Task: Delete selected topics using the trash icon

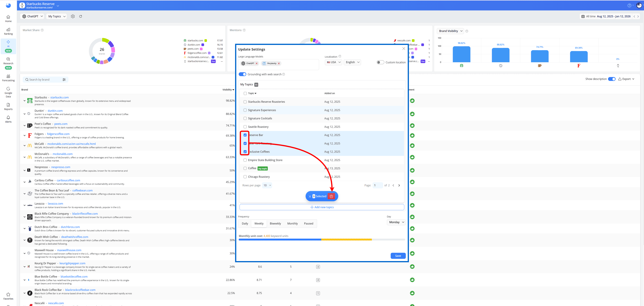Action: click(x=331, y=196)
